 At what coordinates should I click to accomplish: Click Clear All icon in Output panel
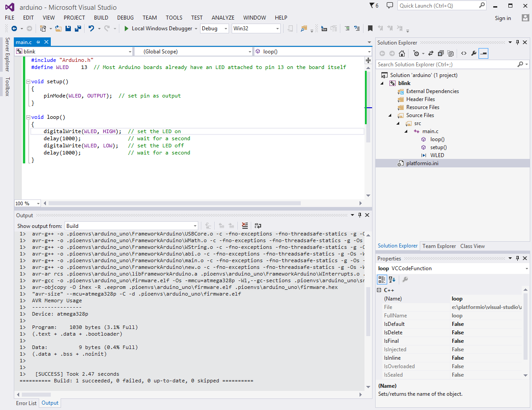coord(245,226)
